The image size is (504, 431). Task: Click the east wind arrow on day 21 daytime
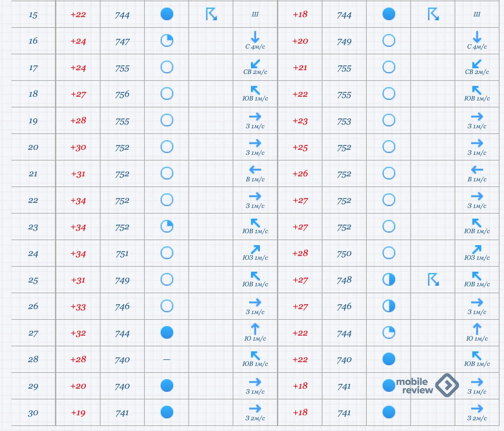[x=255, y=170]
